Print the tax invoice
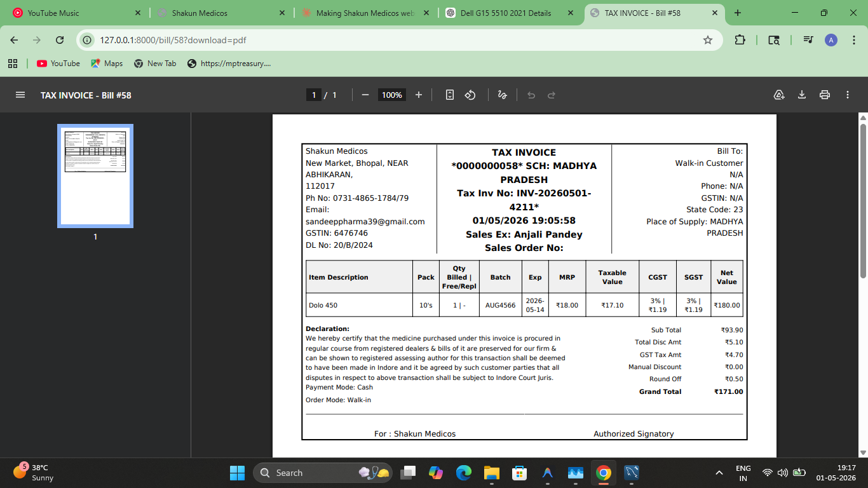The height and width of the screenshot is (488, 868). tap(825, 95)
